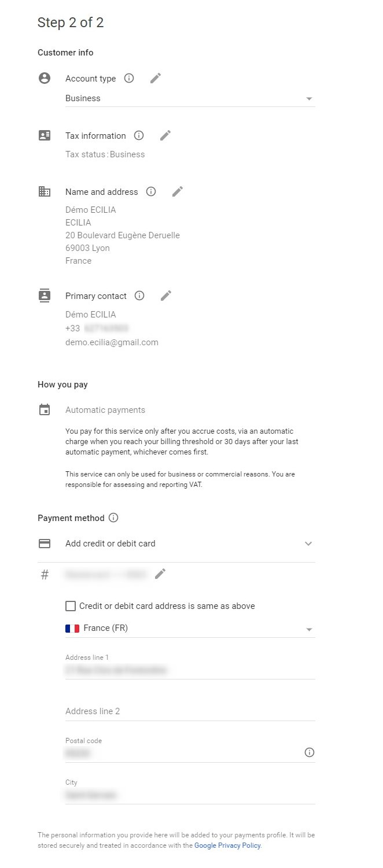Show info about Name and address
This screenshot has width=383, height=868.
click(151, 191)
